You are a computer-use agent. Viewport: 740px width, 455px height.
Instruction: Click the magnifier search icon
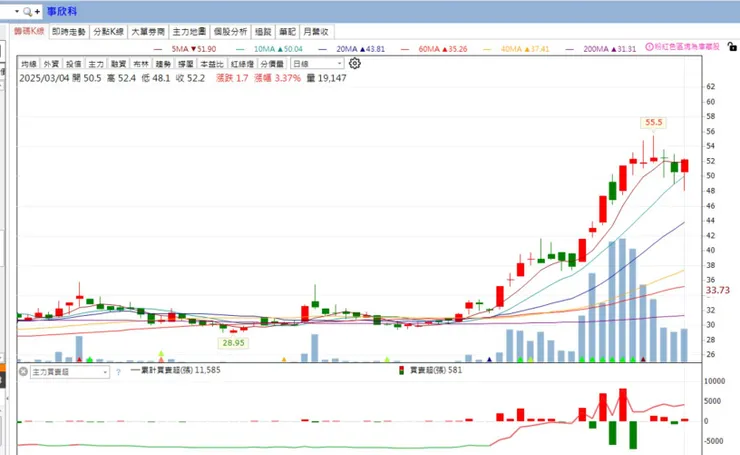(x=28, y=11)
